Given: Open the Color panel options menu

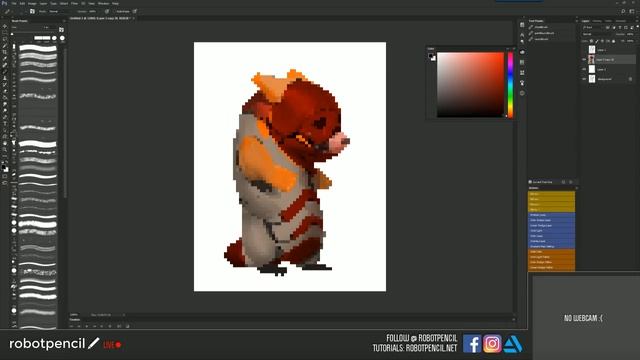Looking at the screenshot, I should click(x=513, y=48).
